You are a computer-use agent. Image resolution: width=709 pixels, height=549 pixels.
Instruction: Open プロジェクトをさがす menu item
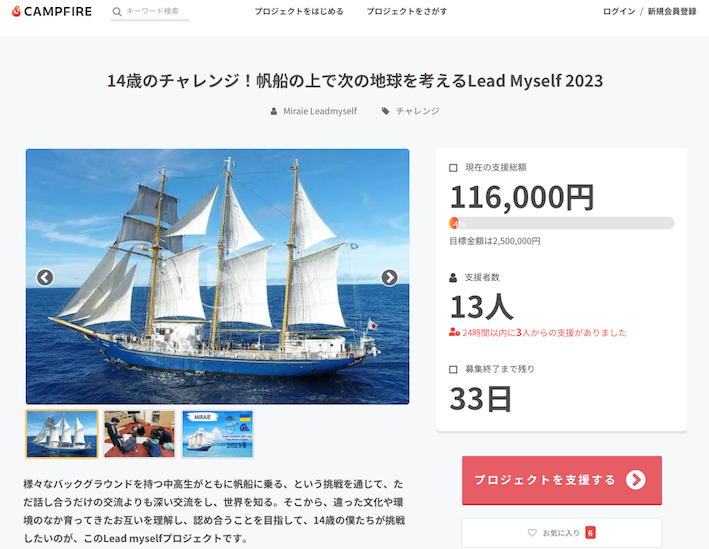(406, 11)
